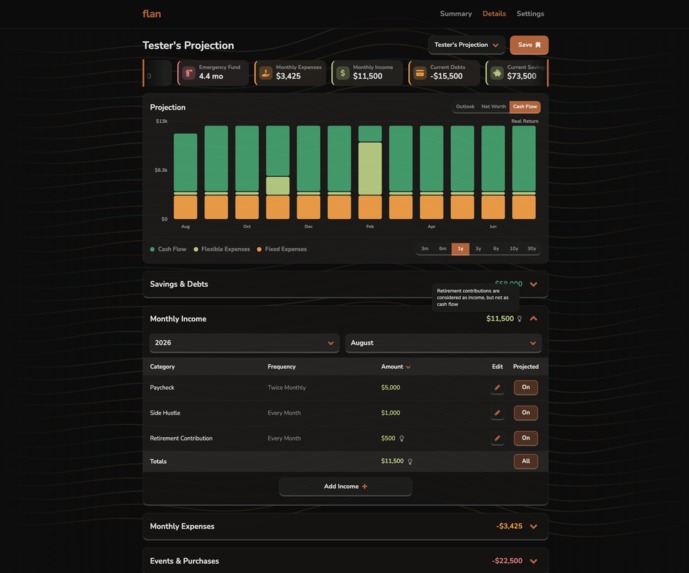Toggle the Real Return option

[x=525, y=121]
